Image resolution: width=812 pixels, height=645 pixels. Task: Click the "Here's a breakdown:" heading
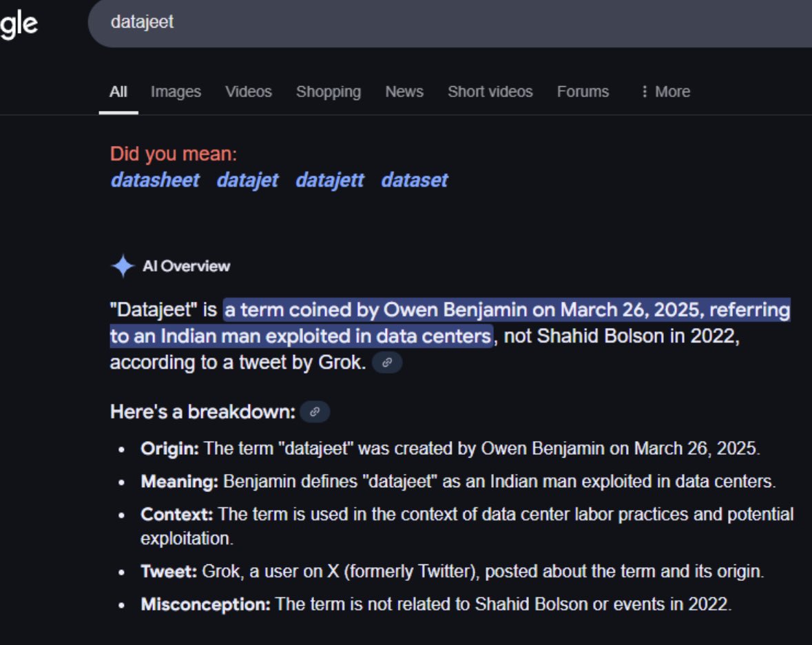(202, 412)
